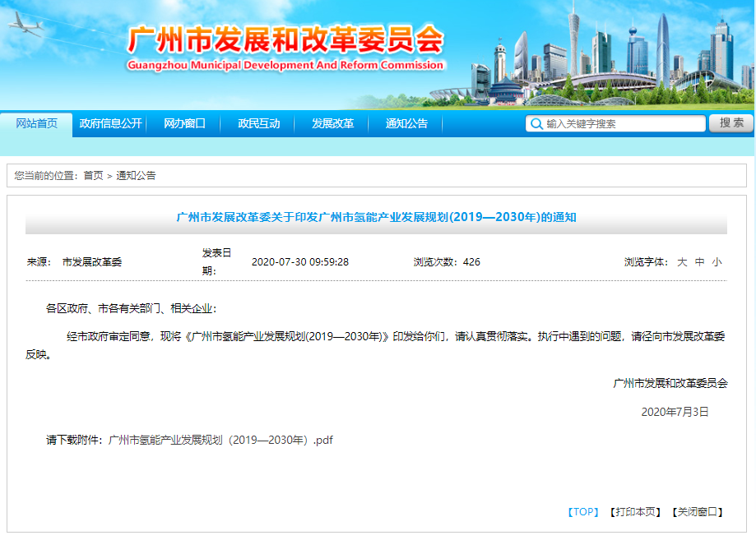Click the TOP link at page bottom
This screenshot has width=756, height=540.
(584, 510)
